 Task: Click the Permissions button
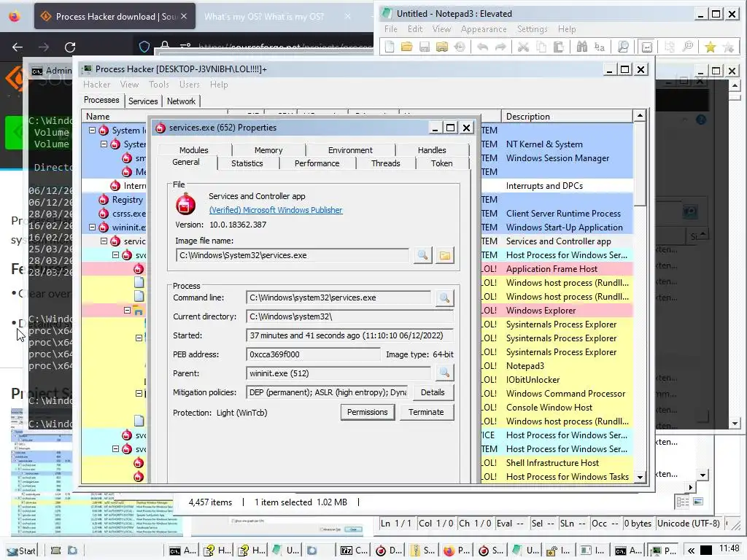(368, 412)
